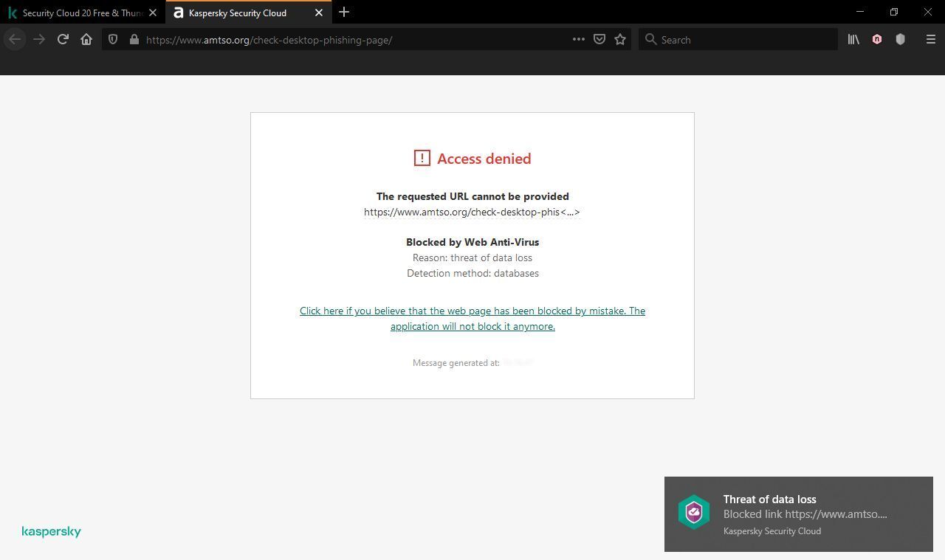The height and width of the screenshot is (560, 945).
Task: Open the Library bookmarks and history icon
Action: coord(853,40)
